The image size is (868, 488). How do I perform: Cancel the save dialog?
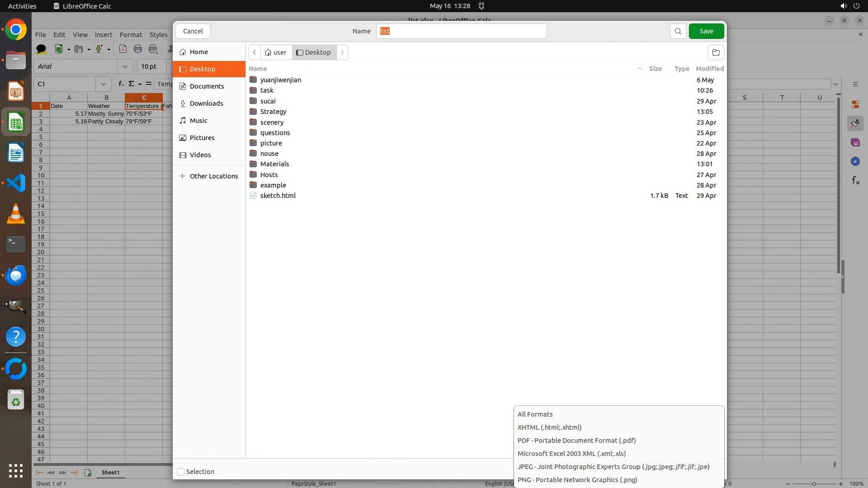point(193,31)
